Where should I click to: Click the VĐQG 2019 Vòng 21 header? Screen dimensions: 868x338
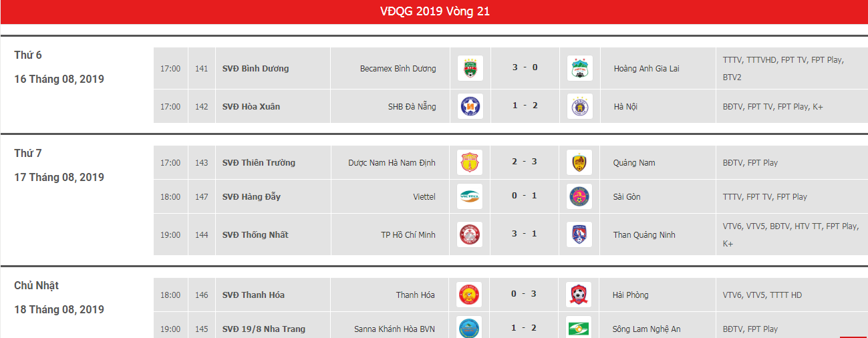point(434,12)
